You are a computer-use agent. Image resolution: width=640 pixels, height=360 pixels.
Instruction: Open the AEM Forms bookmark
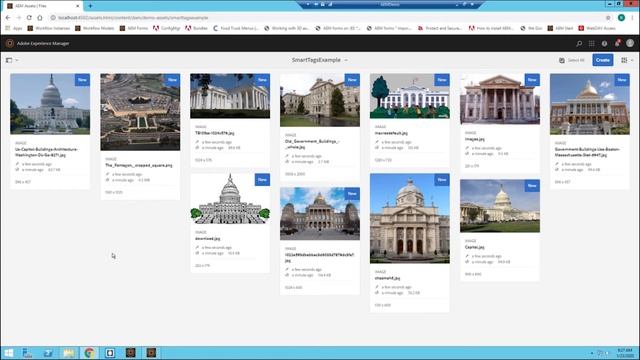pyautogui.click(x=134, y=28)
